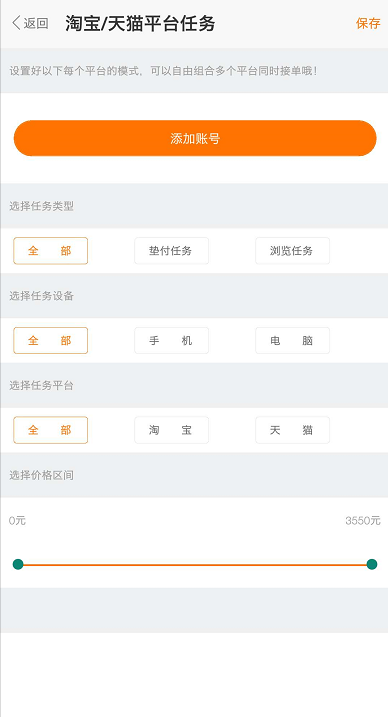Click the right maximum price slider handle
The width and height of the screenshot is (388, 717).
(372, 564)
